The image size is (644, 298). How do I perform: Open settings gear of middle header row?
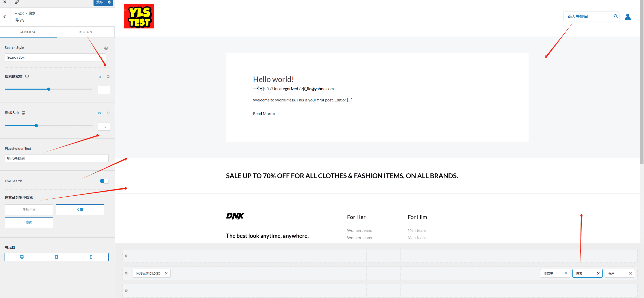click(x=126, y=273)
